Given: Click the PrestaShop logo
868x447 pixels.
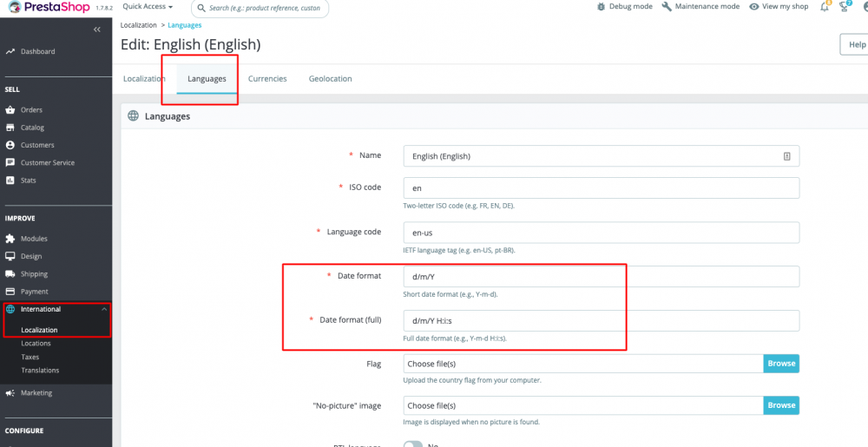Looking at the screenshot, I should click(49, 7).
